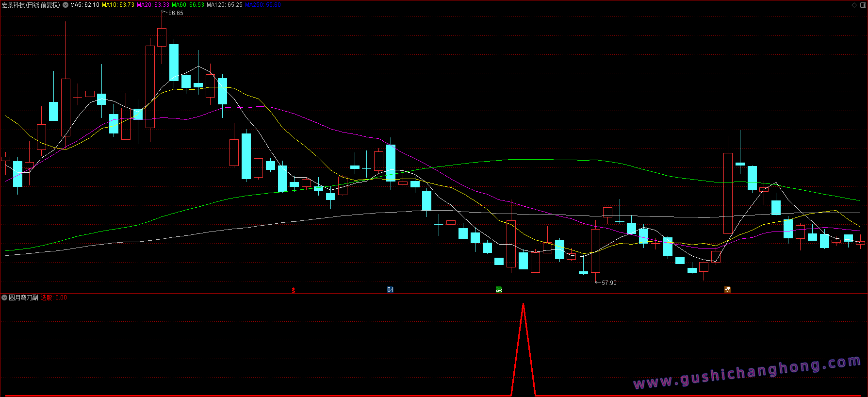This screenshot has height=397, width=868.
Task: Open dropdown next to 宏景科技 chart title
Action: point(66,5)
